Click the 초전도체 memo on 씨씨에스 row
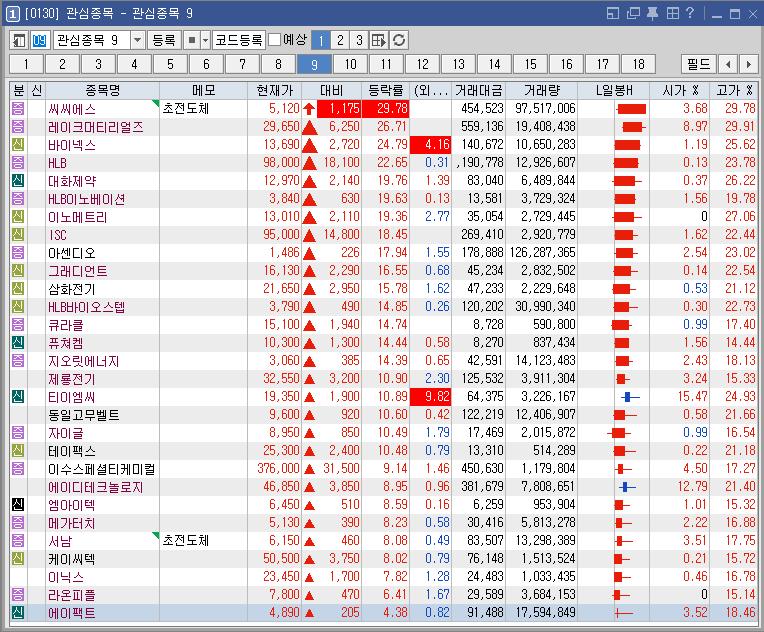The width and height of the screenshot is (764, 632). coord(186,108)
